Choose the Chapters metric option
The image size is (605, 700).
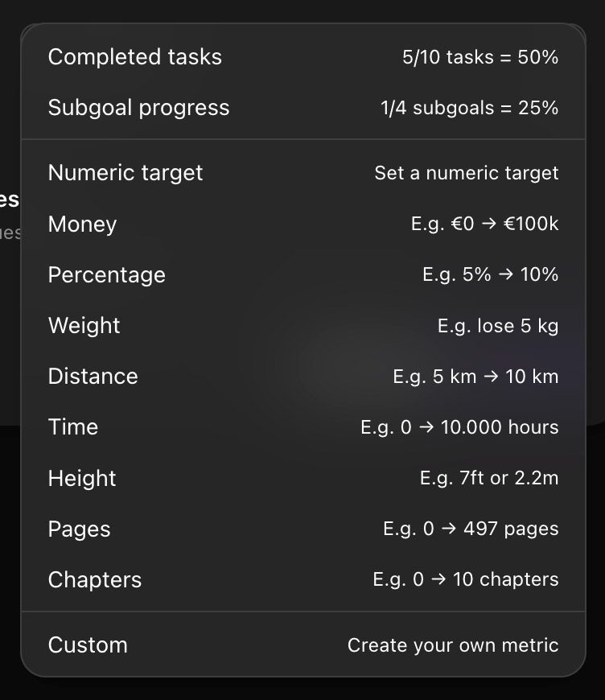[94, 580]
